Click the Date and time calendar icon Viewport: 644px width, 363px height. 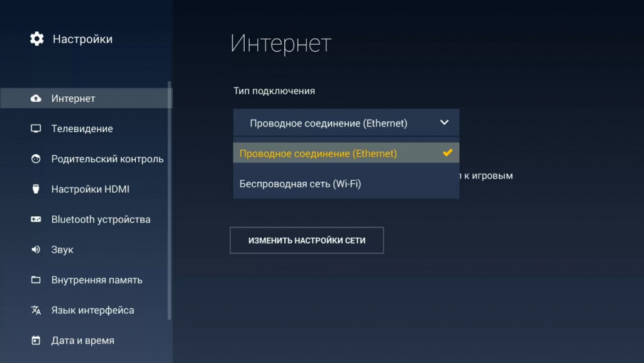pos(36,340)
